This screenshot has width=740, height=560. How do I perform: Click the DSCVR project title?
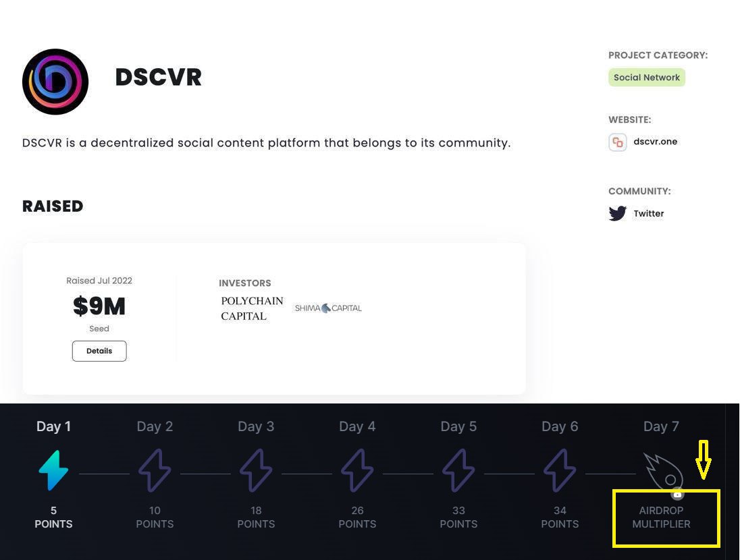(x=158, y=77)
